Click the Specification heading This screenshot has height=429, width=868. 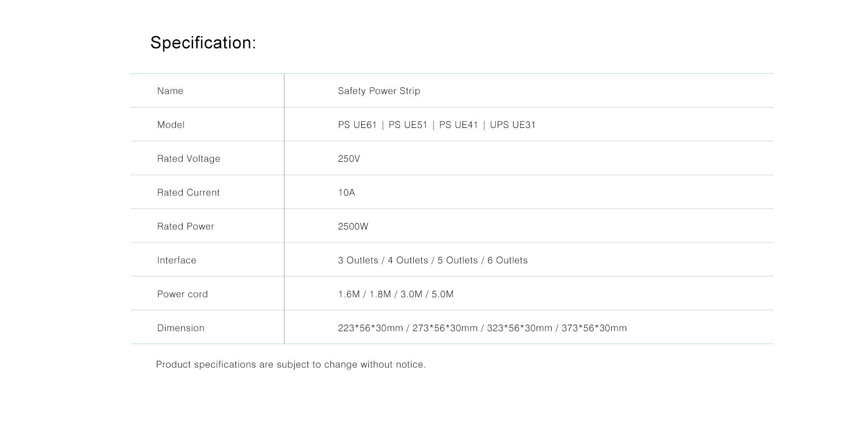tap(203, 43)
